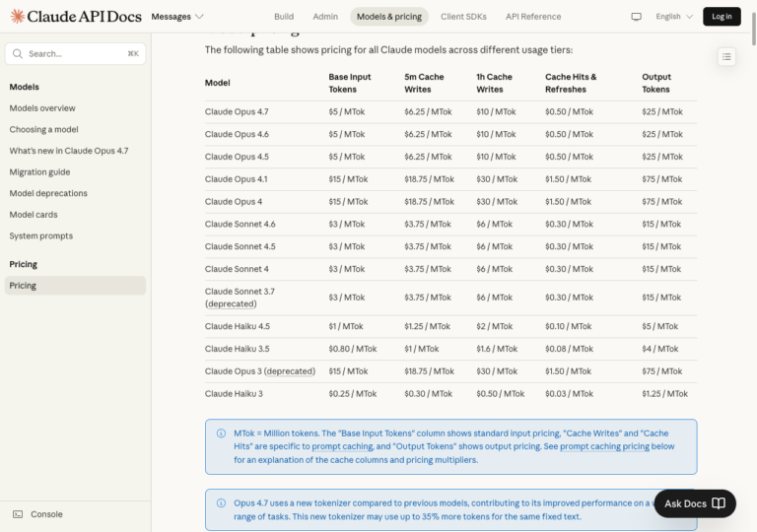The width and height of the screenshot is (757, 532).
Task: Click the Cache Hits & Refreshes header
Action: 571,83
